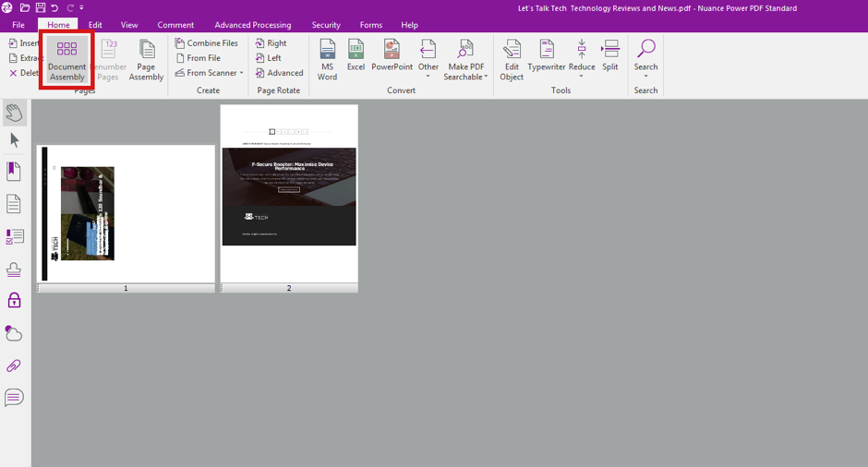Select page 2 thumbnail
Viewport: 868px width, 467px height.
coord(289,198)
